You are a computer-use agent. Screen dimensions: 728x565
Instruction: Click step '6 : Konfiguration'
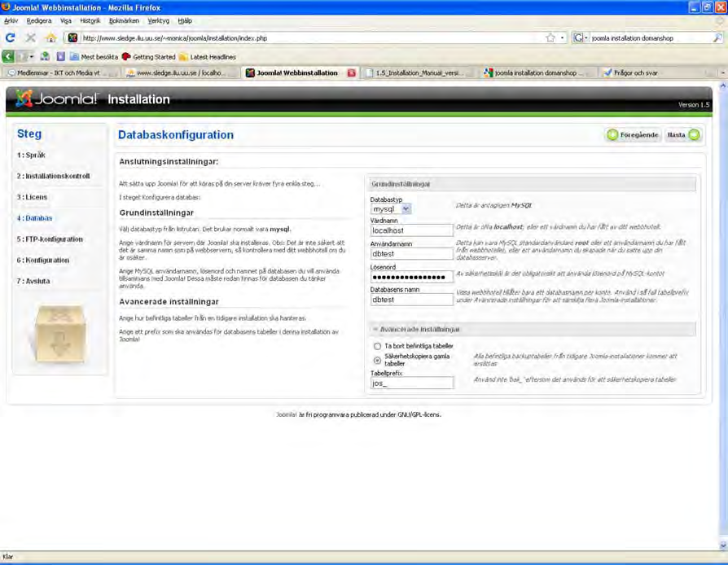coord(42,260)
